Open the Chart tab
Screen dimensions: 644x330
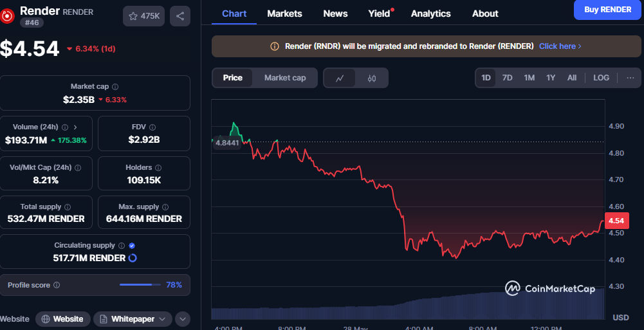pos(234,14)
